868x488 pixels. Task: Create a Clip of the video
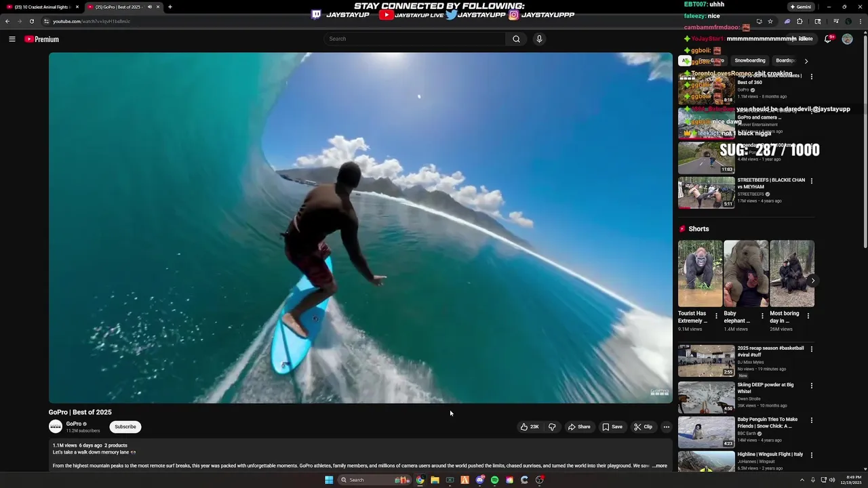click(643, 427)
